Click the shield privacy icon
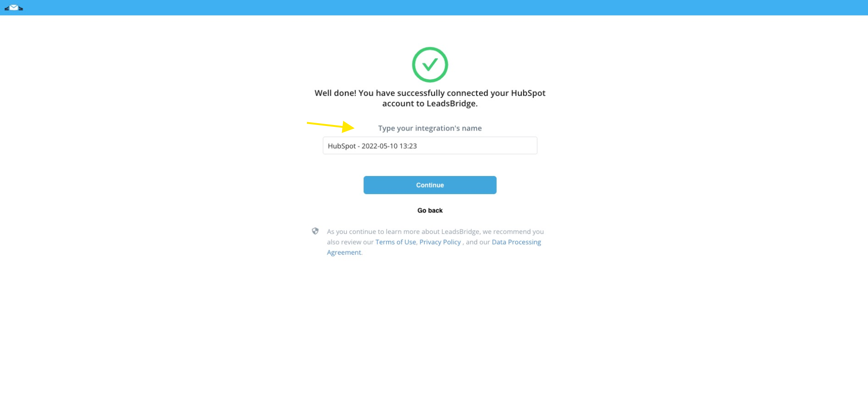The height and width of the screenshot is (395, 868). [315, 231]
